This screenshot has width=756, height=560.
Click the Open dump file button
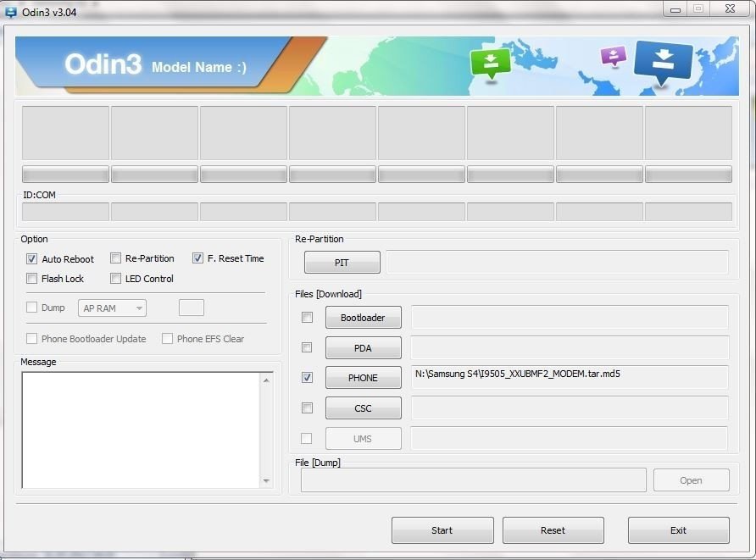(x=692, y=480)
